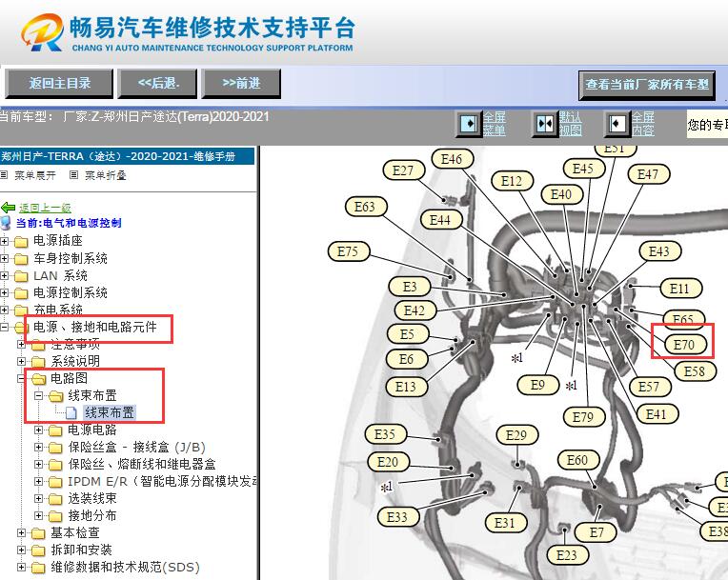Click connector label E47 in diagram
The width and height of the screenshot is (728, 580).
point(648,174)
